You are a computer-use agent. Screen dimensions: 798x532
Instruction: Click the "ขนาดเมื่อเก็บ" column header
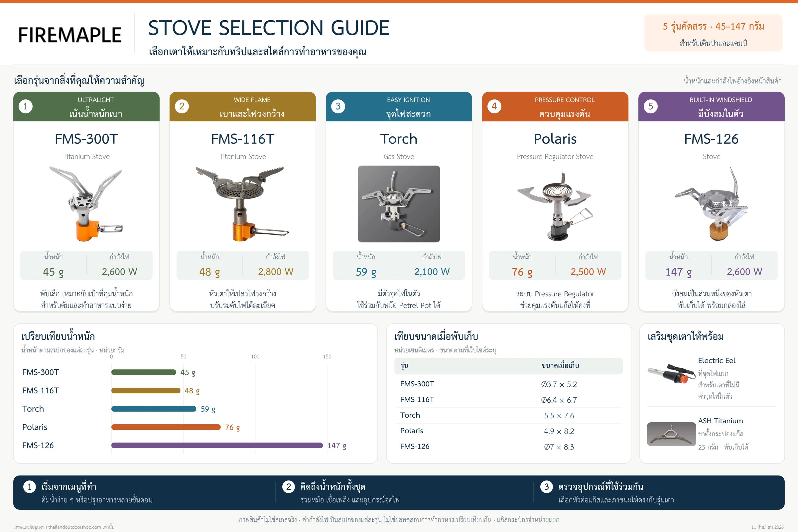[560, 366]
